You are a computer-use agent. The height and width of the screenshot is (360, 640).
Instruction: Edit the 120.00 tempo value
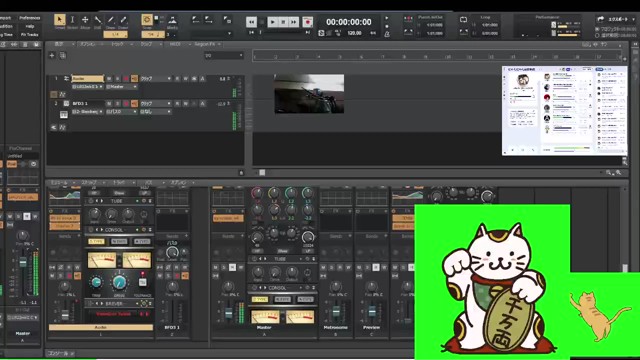tap(354, 33)
